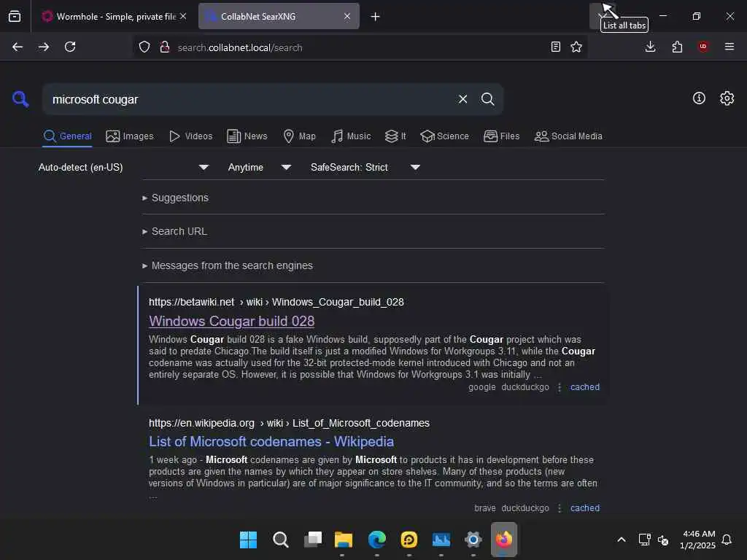This screenshot has width=747, height=560.
Task: Click en.wikipedia.org result URL
Action: tap(289, 423)
